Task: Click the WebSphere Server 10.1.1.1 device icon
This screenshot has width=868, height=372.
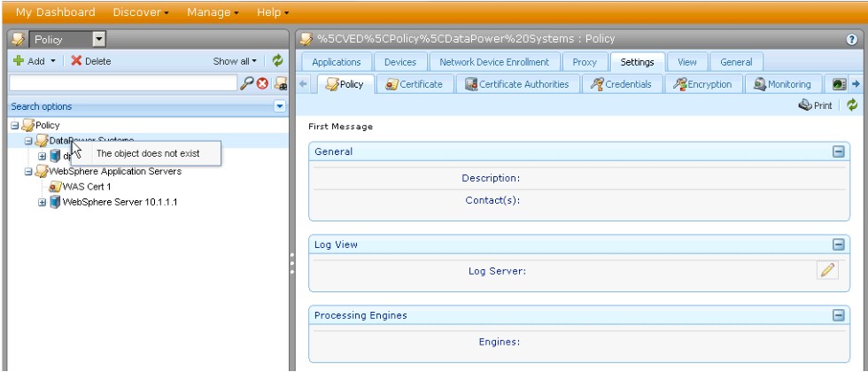Action: point(55,202)
